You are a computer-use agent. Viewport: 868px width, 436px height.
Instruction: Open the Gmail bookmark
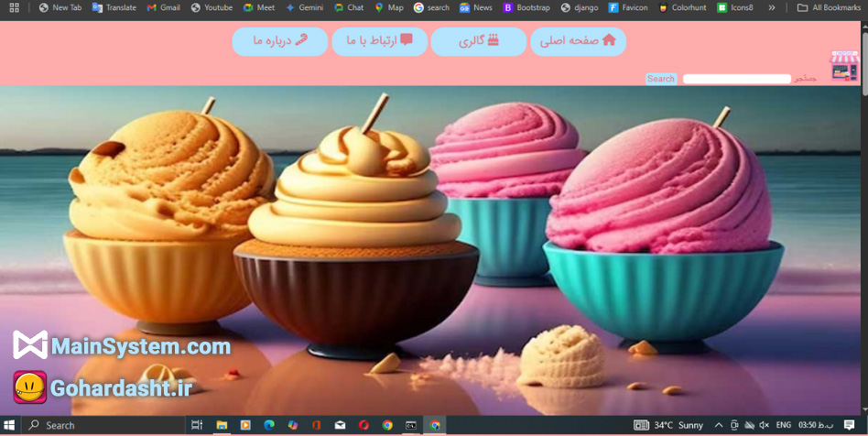[x=164, y=7]
